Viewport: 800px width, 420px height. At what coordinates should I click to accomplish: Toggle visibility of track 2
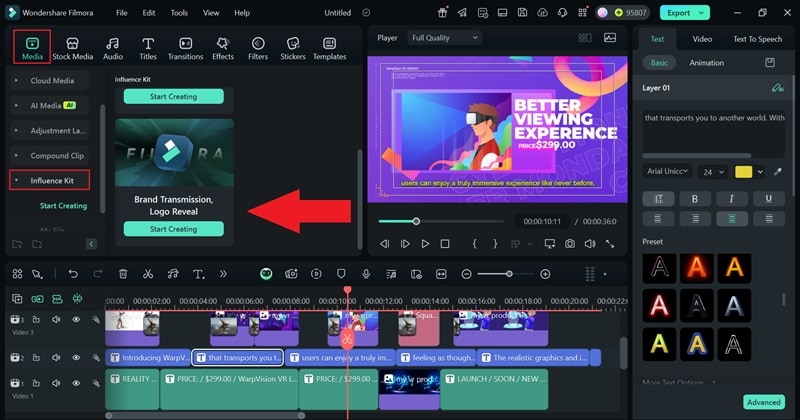(76, 358)
